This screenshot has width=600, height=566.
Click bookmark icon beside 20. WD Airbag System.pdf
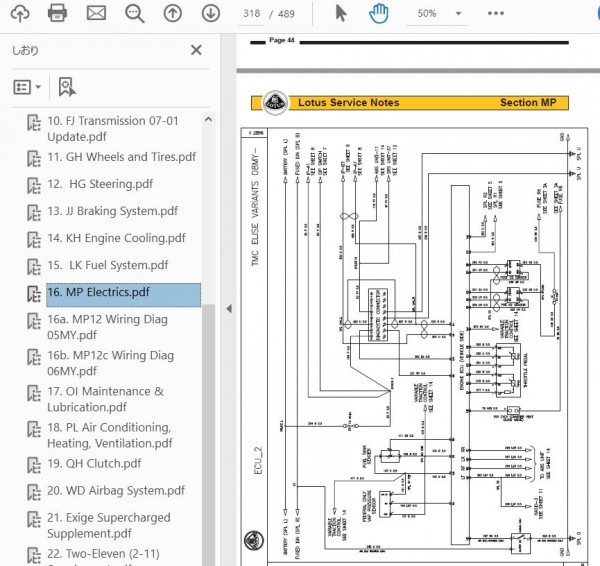point(34,492)
